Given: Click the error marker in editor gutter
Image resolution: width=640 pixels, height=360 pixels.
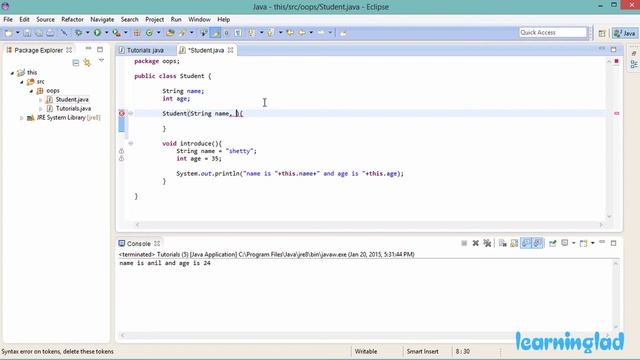Looking at the screenshot, I should (x=122, y=113).
